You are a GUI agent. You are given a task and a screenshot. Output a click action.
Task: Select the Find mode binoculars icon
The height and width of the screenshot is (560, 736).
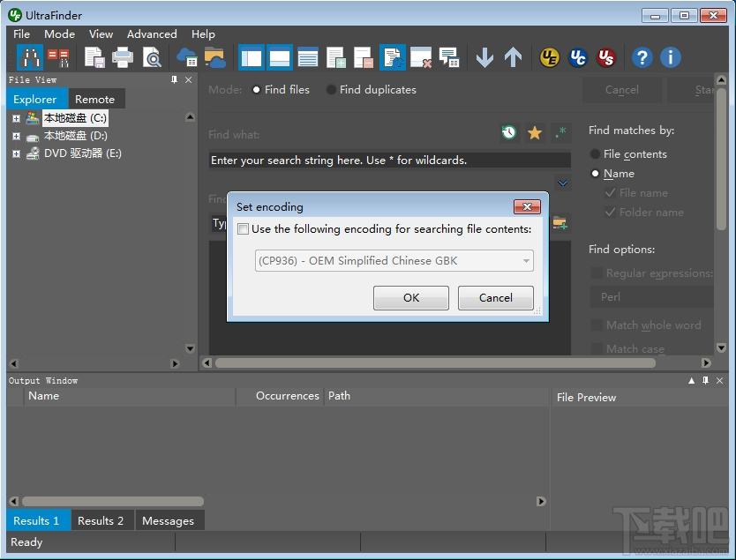pos(30,57)
